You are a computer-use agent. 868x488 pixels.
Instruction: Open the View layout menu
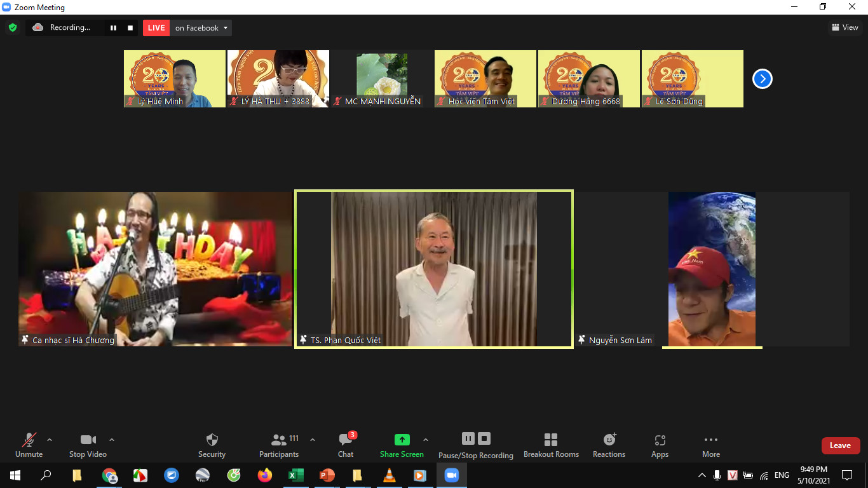tap(845, 27)
